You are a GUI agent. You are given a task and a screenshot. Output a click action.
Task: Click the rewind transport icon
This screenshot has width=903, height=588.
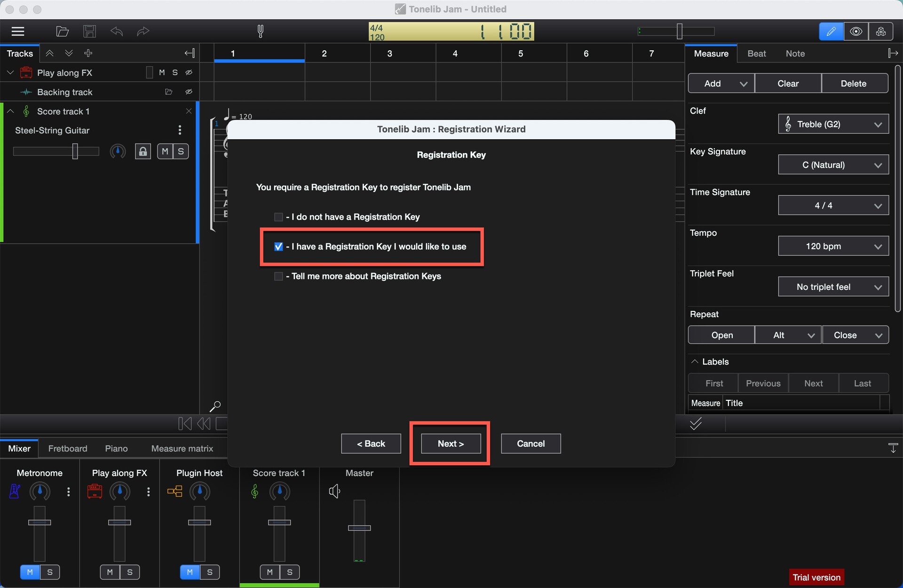pos(204,424)
